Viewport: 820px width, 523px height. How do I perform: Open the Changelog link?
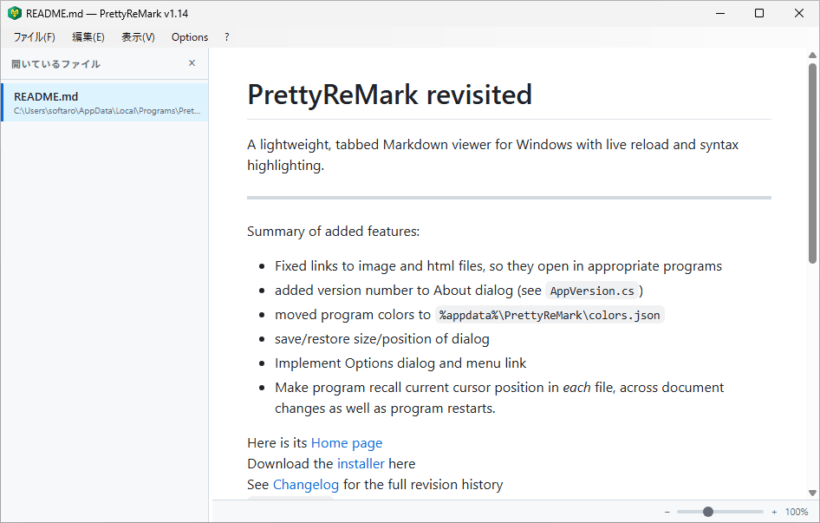pos(306,485)
